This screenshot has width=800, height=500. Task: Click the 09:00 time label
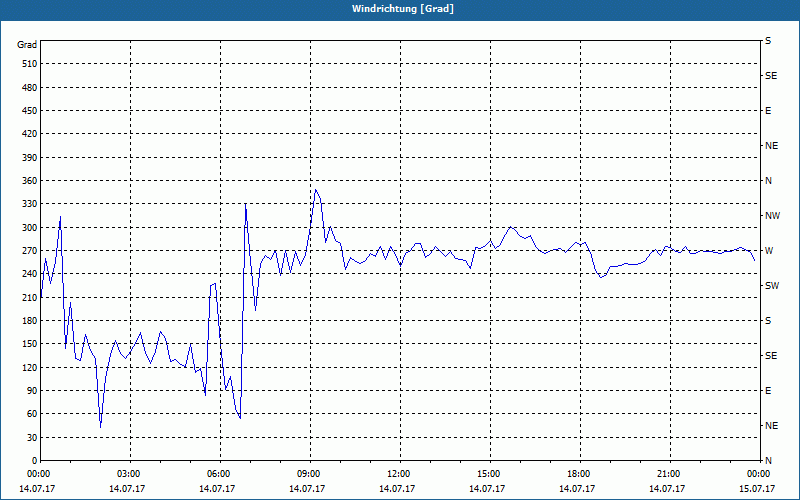[x=309, y=474]
